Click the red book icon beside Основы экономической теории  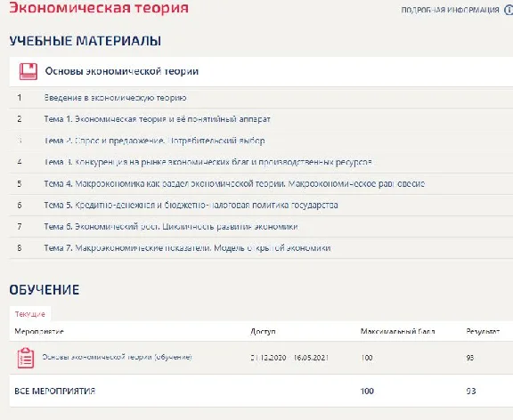pos(28,71)
